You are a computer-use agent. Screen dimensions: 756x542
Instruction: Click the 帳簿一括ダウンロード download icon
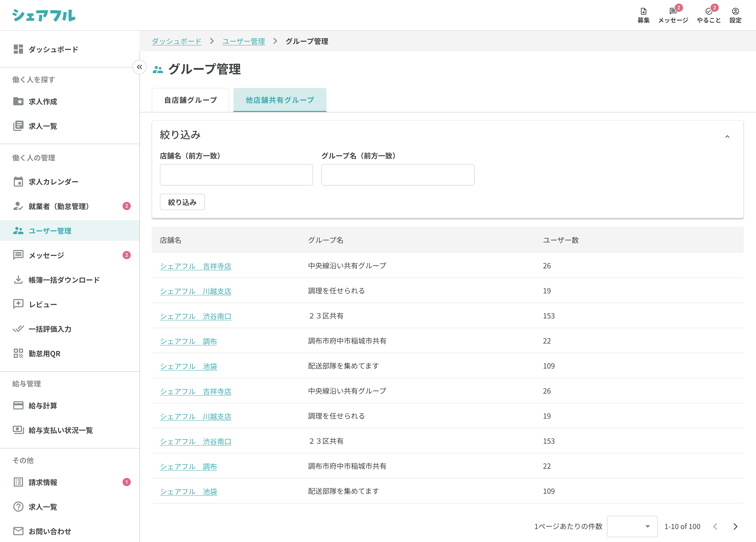pyautogui.click(x=18, y=279)
